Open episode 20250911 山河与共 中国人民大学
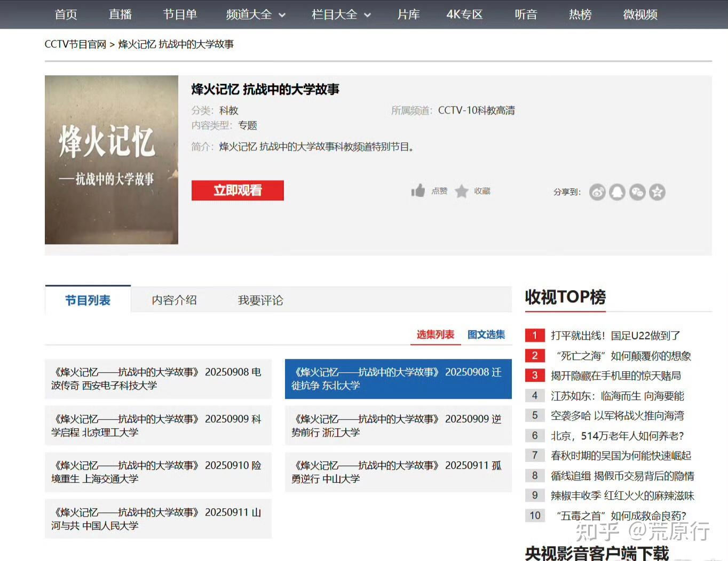 [158, 519]
